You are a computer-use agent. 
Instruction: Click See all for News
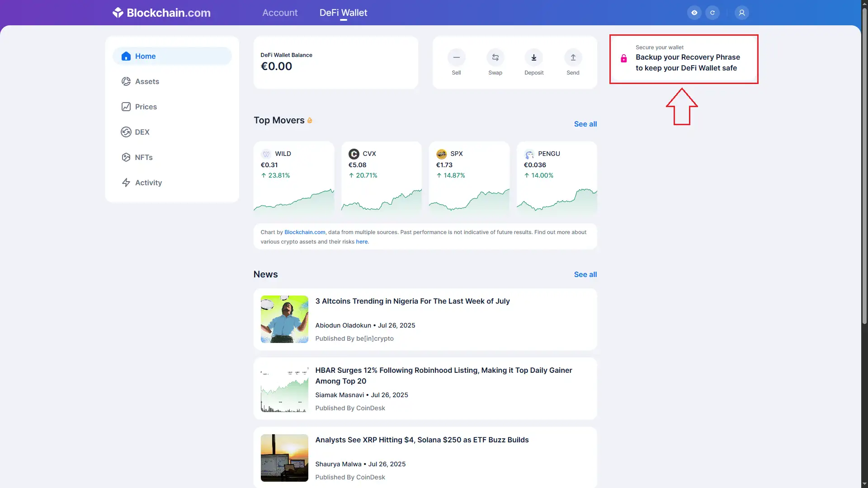[x=585, y=274]
